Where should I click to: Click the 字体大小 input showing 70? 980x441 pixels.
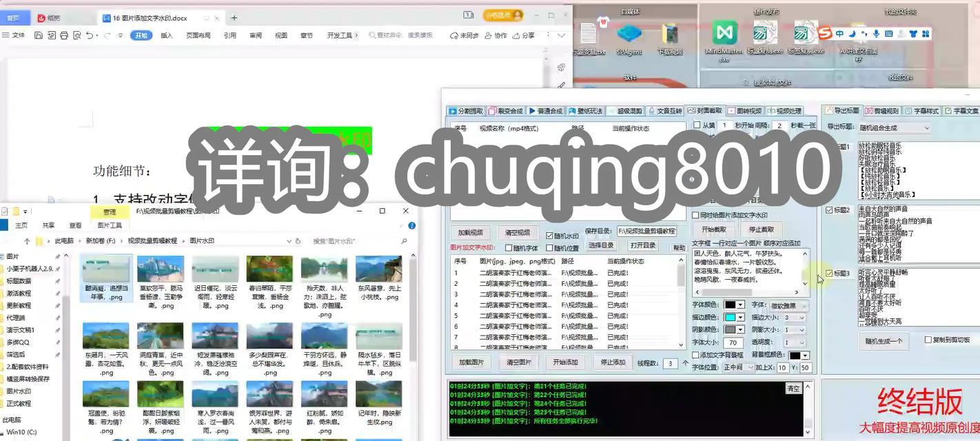coord(733,342)
